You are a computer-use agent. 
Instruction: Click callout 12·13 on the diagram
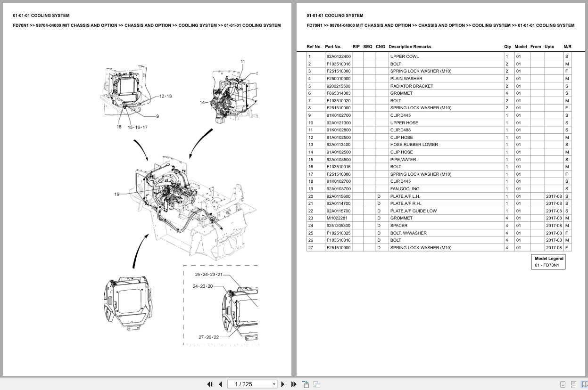(166, 96)
